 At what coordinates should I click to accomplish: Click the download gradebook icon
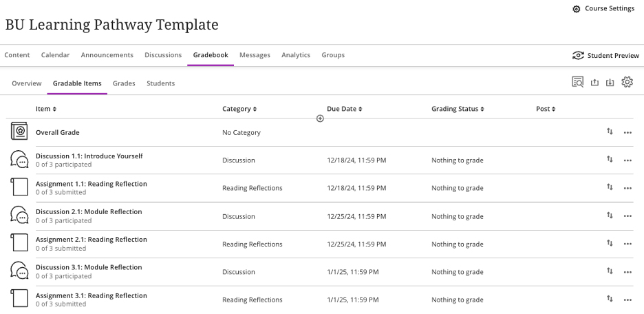click(x=610, y=83)
